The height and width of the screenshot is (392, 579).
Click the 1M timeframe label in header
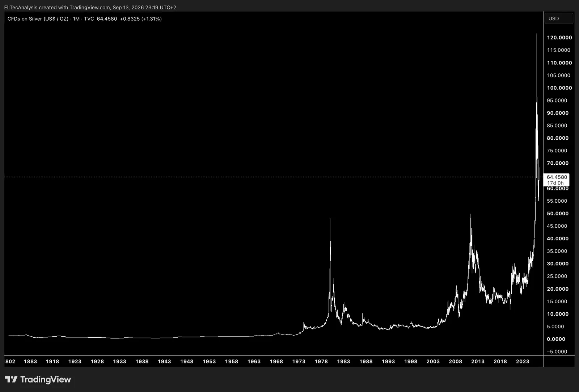(x=76, y=19)
